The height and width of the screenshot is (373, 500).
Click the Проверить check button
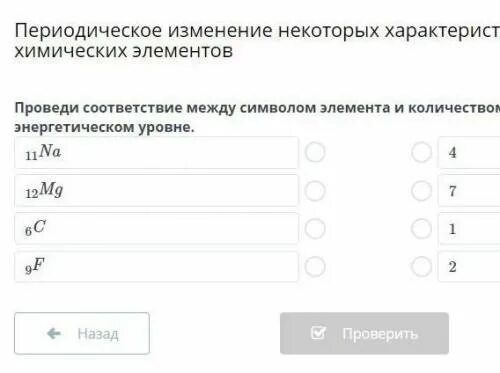364,333
